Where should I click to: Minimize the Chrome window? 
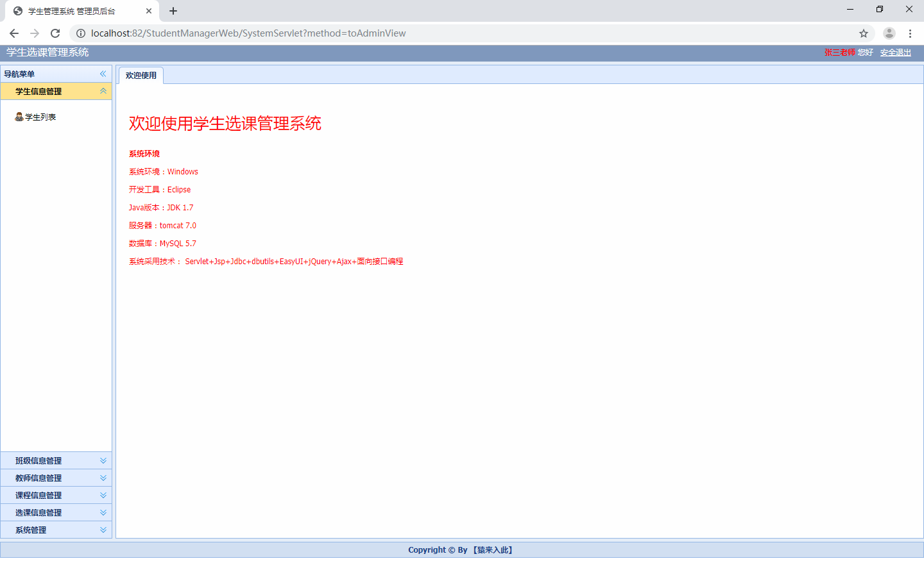(x=850, y=10)
